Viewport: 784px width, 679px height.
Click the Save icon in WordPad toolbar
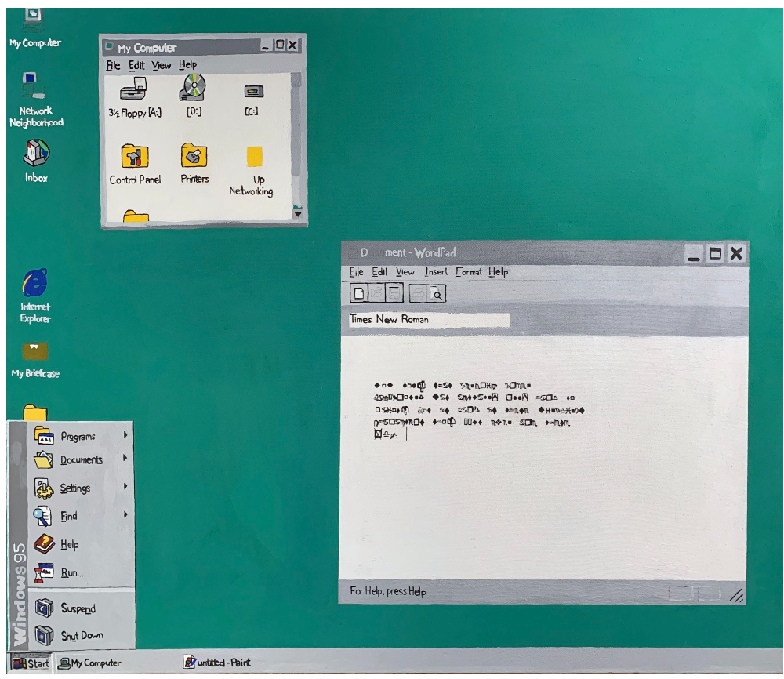click(x=394, y=293)
